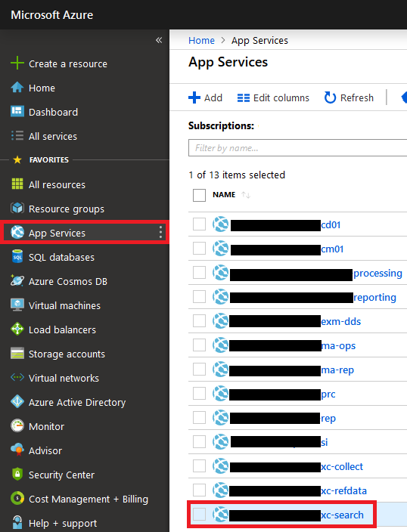Open the xc-collect app service link

tap(342, 467)
